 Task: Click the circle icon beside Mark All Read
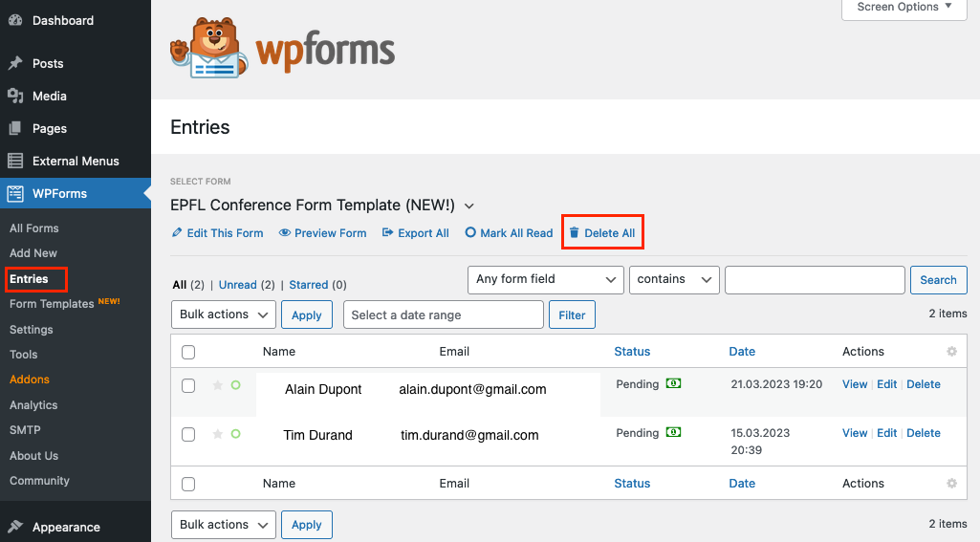(x=470, y=232)
